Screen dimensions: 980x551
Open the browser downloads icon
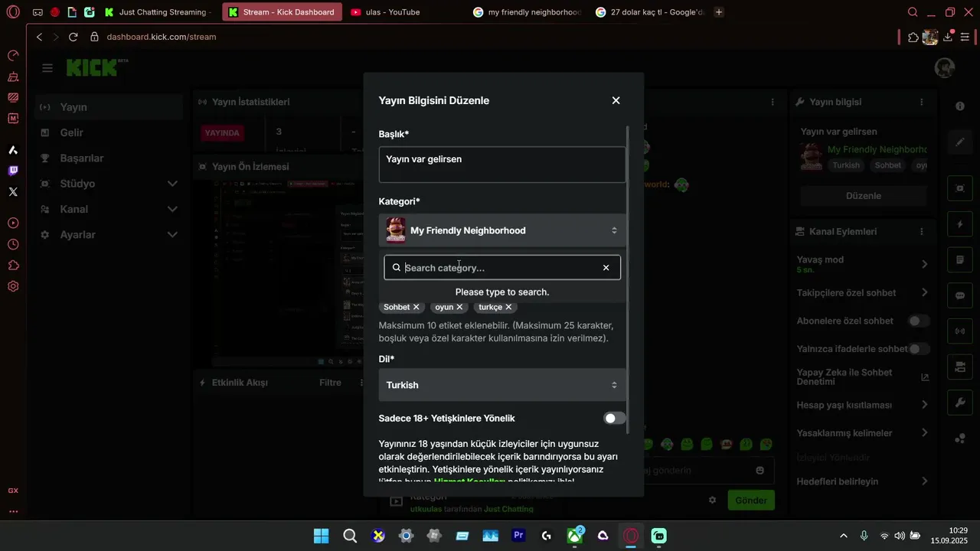coord(948,37)
